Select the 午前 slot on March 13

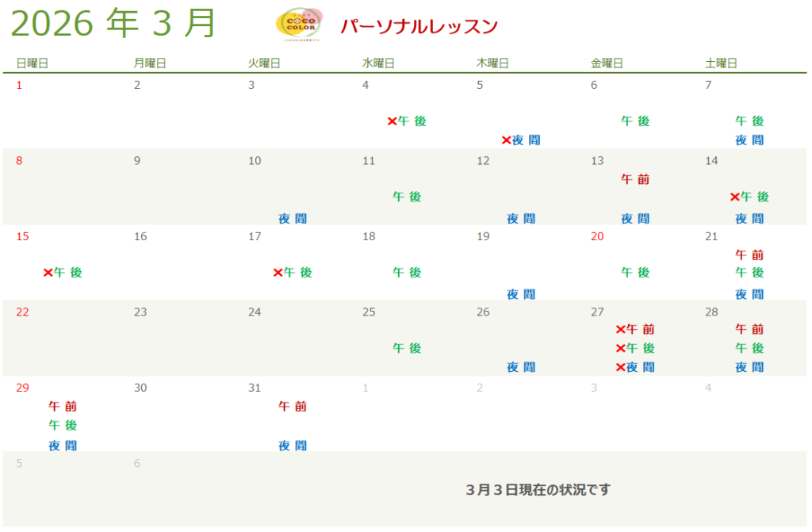(635, 179)
